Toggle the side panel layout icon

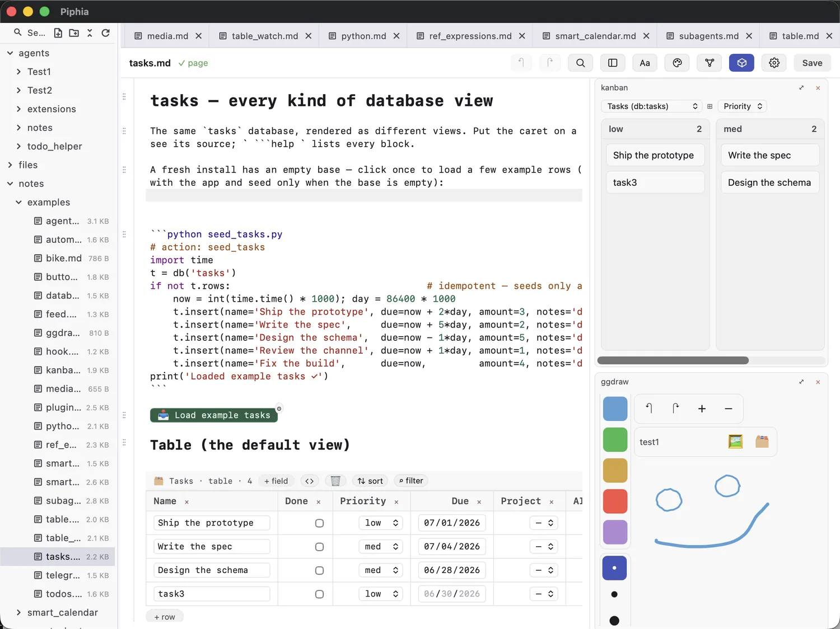[x=613, y=63]
